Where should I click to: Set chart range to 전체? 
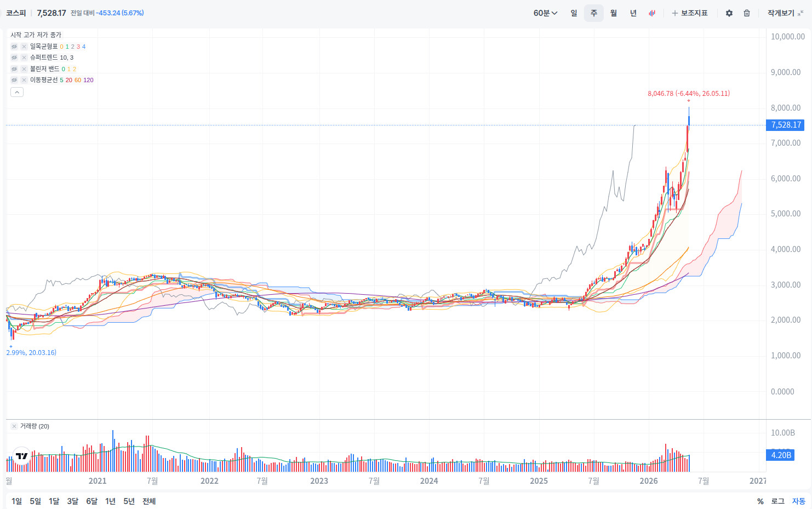[149, 501]
